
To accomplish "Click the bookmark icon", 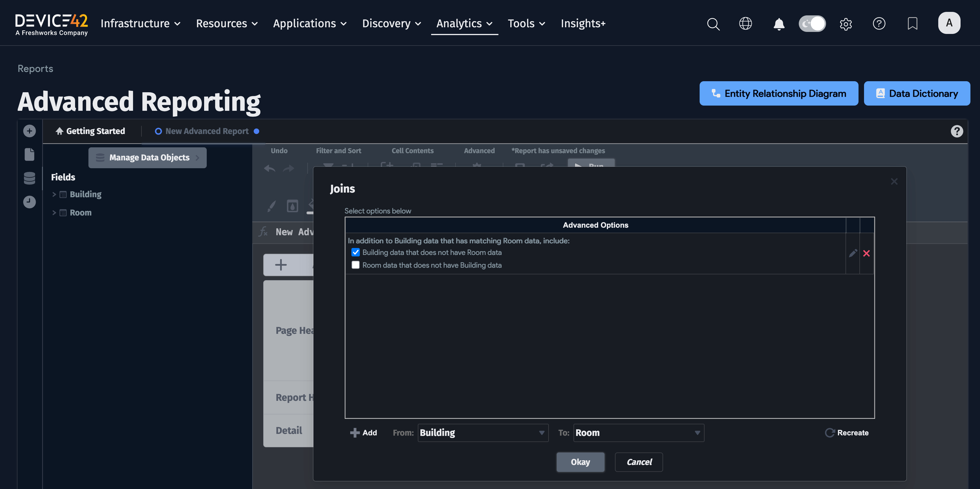I will coord(912,23).
